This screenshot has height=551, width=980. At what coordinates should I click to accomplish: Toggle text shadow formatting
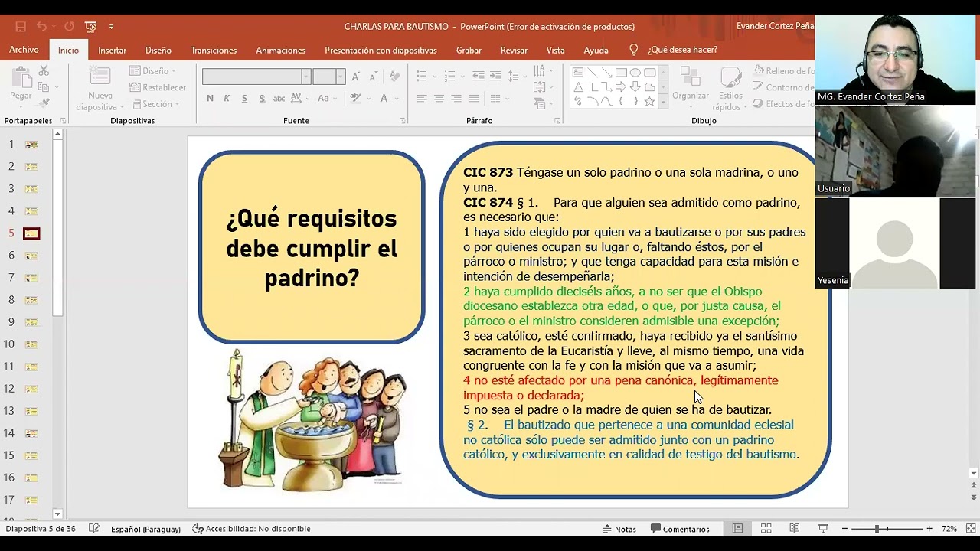click(262, 99)
